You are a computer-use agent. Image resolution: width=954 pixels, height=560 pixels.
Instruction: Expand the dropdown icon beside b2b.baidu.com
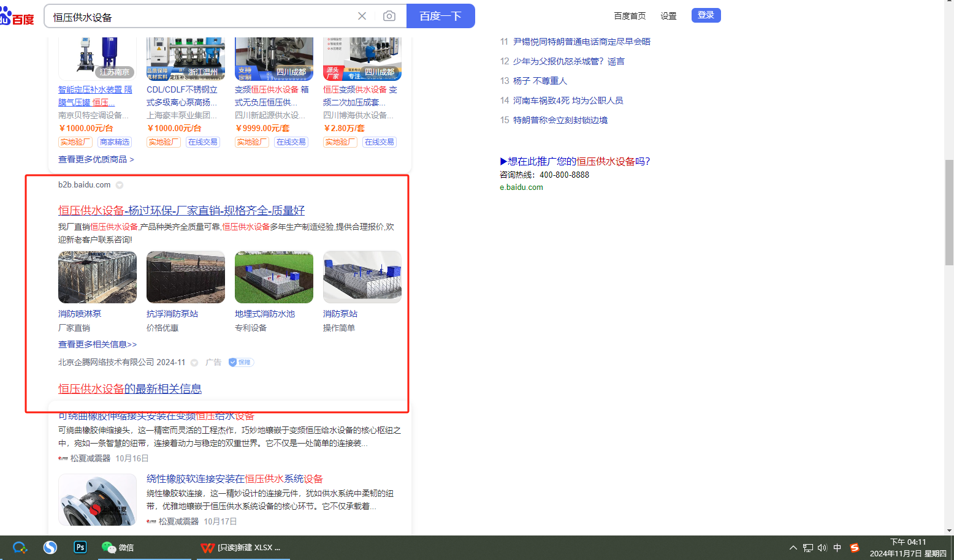click(120, 185)
